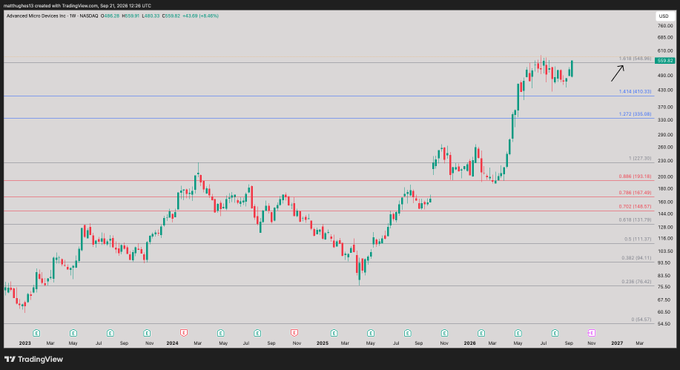Click the earnings marker above Nov 2025

point(445,333)
